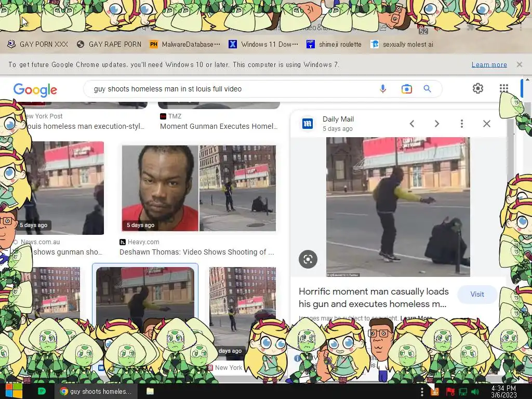Dismiss the Chrome update notice bar
532x399 pixels.
click(519, 64)
